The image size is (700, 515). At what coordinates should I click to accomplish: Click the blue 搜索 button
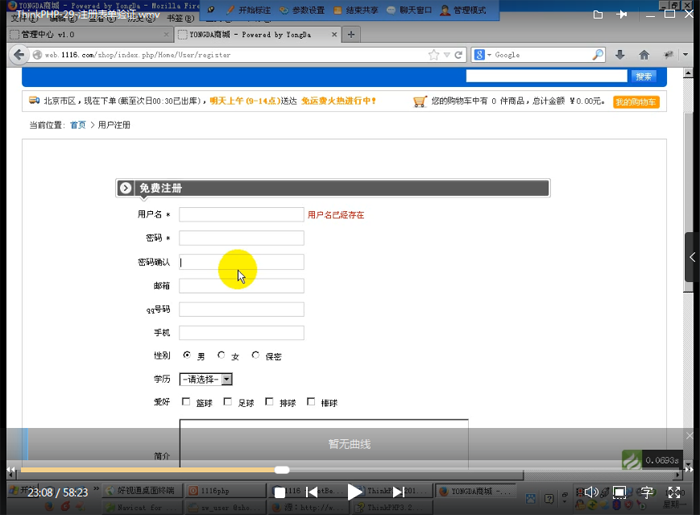(643, 77)
